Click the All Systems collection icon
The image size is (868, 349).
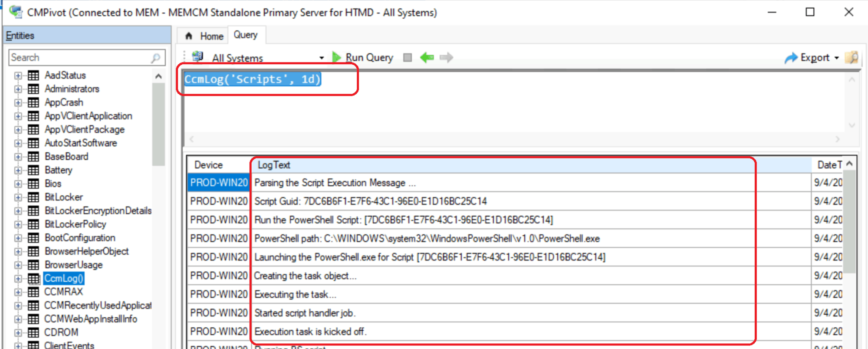(x=198, y=57)
